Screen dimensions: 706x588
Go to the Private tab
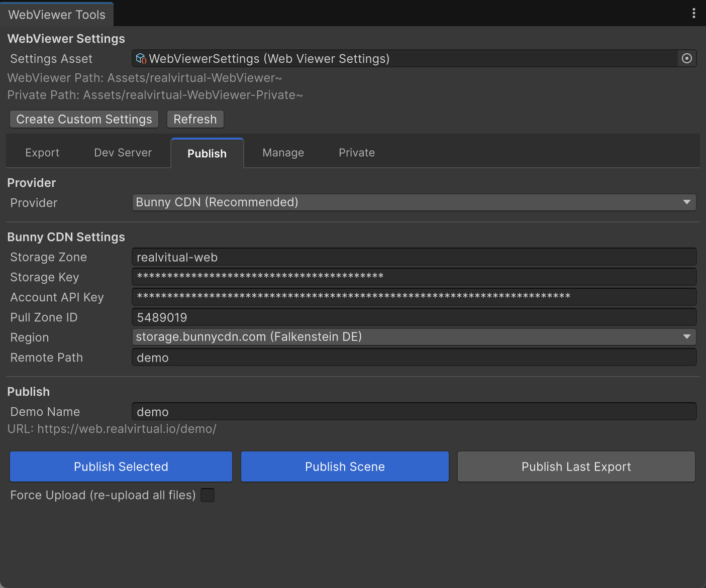click(x=356, y=153)
